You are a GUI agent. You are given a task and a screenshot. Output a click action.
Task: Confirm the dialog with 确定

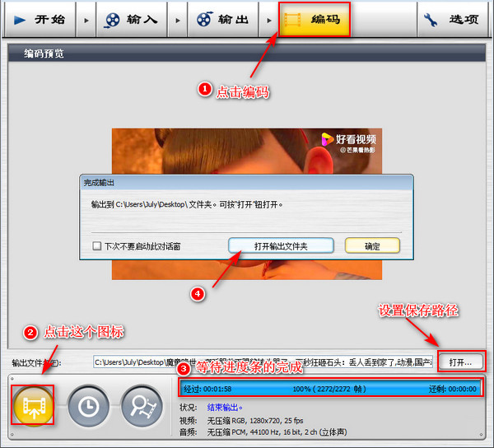372,245
